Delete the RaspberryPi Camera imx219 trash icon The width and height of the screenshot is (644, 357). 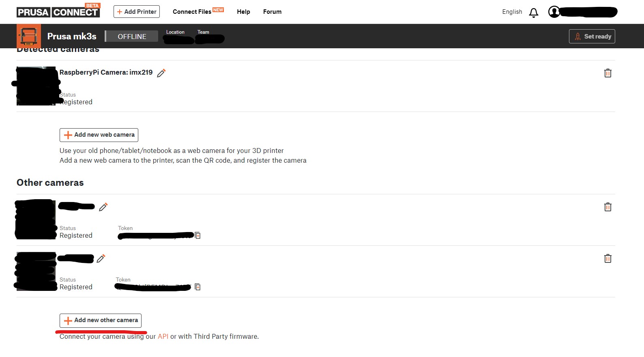[x=608, y=73]
